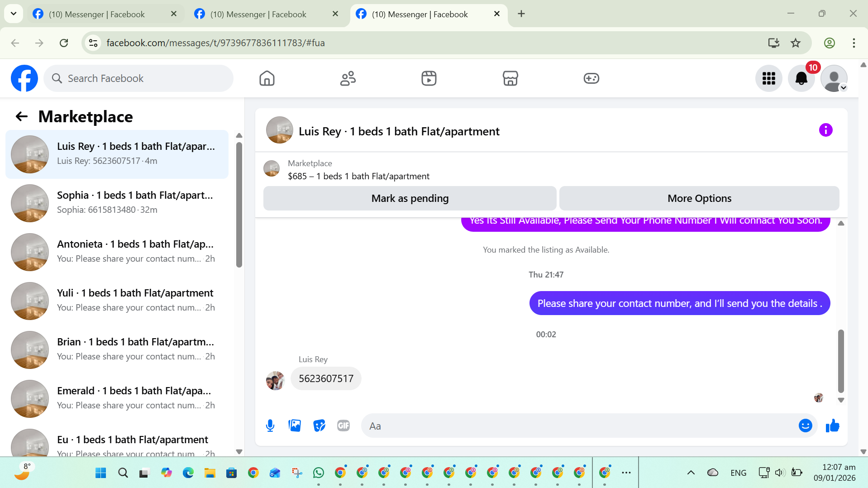Click the chat scrollbar down arrow
Screen dimensions: 868x488
click(841, 400)
